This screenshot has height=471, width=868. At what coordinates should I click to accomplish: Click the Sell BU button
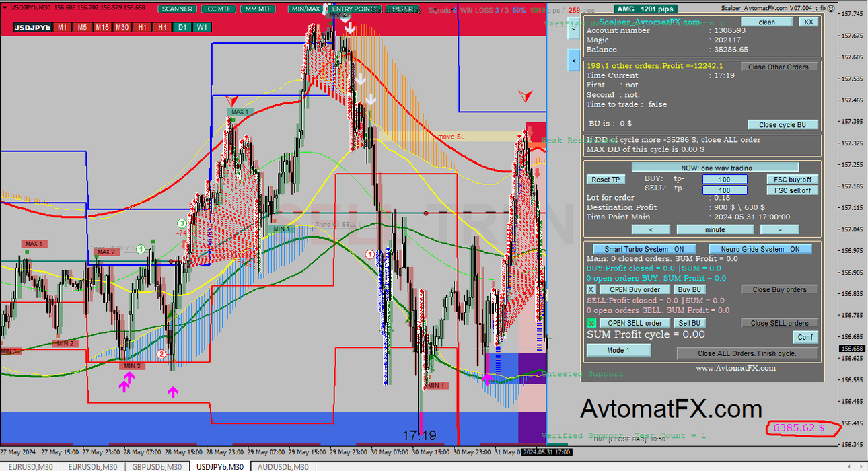tap(690, 323)
